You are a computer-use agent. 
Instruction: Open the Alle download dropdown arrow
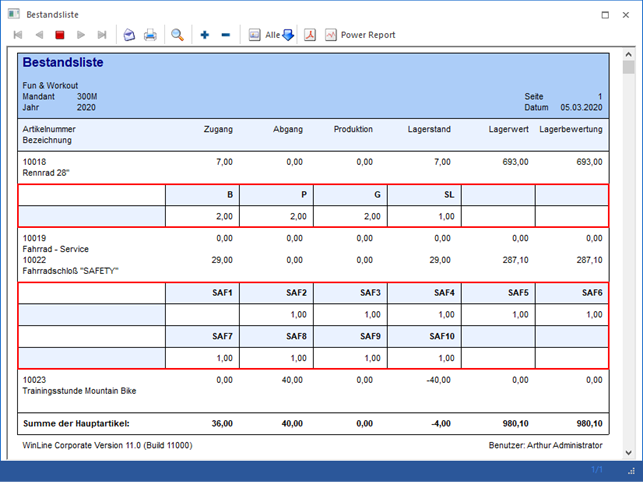[288, 35]
